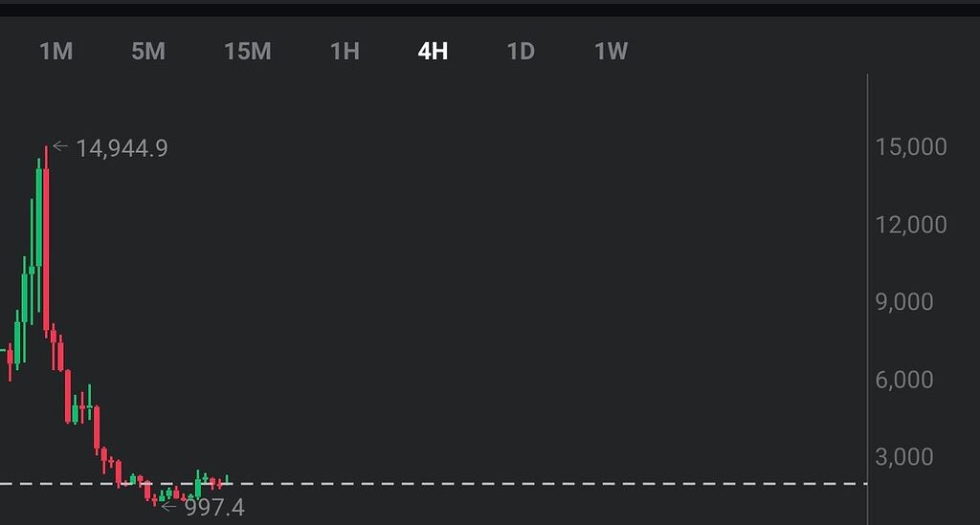Click the tall green candle before the peak
980x525 pixels.
coord(39,234)
